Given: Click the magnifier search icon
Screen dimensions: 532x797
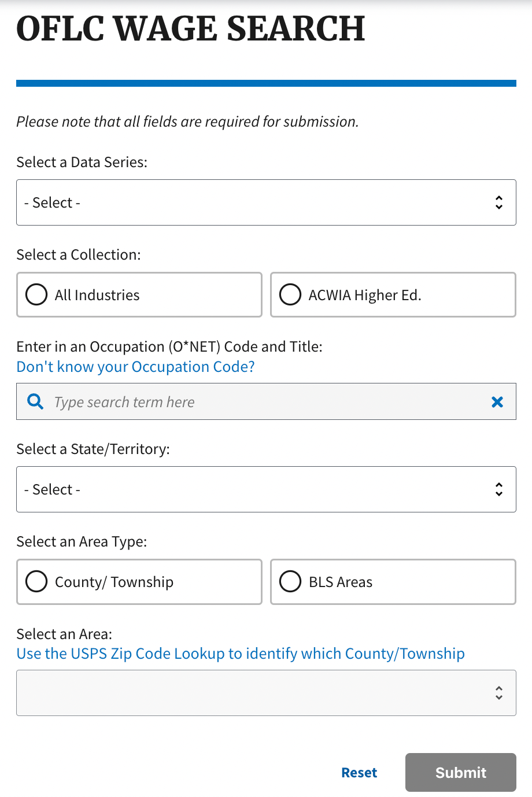Looking at the screenshot, I should 35,401.
